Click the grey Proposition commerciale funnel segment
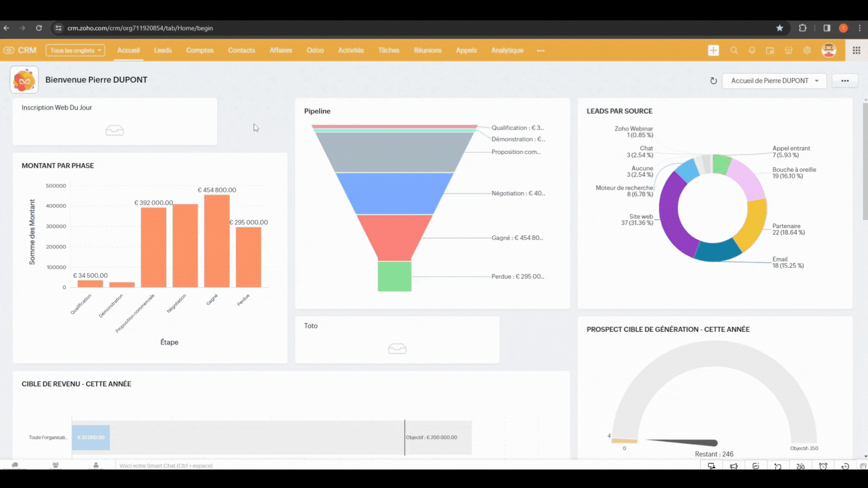Image resolution: width=868 pixels, height=488 pixels. pos(394,152)
